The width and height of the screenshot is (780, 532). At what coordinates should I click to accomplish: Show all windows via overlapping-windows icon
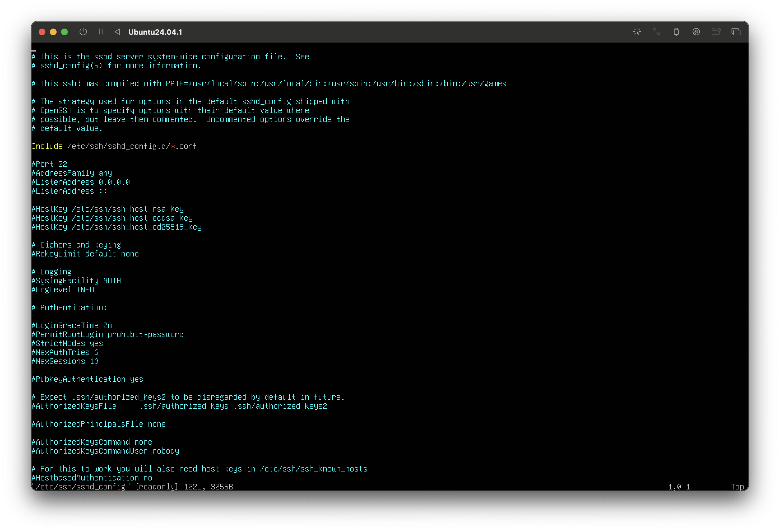736,32
